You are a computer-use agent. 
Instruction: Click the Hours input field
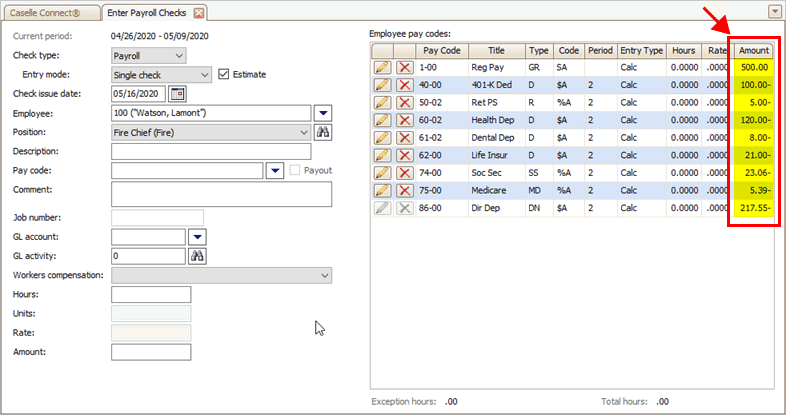point(151,295)
